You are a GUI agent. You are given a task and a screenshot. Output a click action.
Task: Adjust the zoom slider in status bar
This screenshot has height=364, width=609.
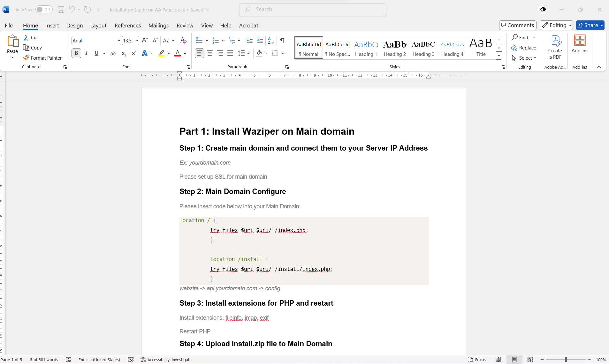566,360
